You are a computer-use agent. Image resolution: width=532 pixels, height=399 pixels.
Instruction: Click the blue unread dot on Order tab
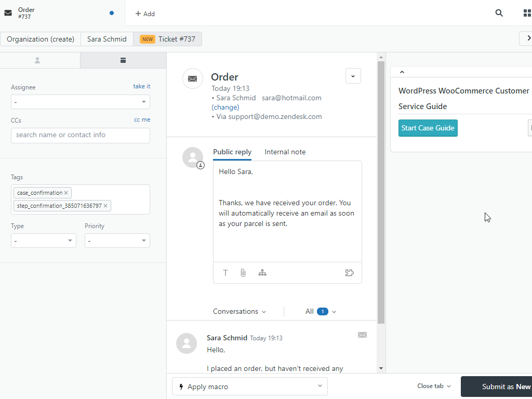pyautogui.click(x=112, y=13)
